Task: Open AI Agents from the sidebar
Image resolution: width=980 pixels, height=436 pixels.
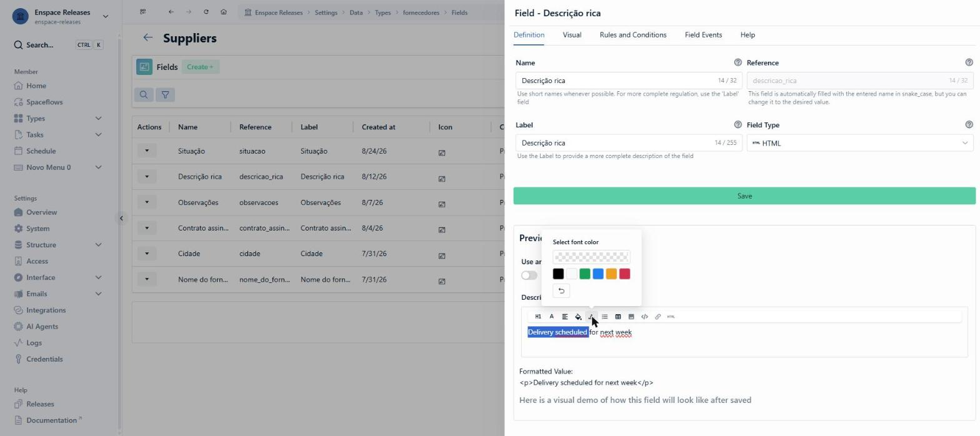Action: pyautogui.click(x=42, y=326)
